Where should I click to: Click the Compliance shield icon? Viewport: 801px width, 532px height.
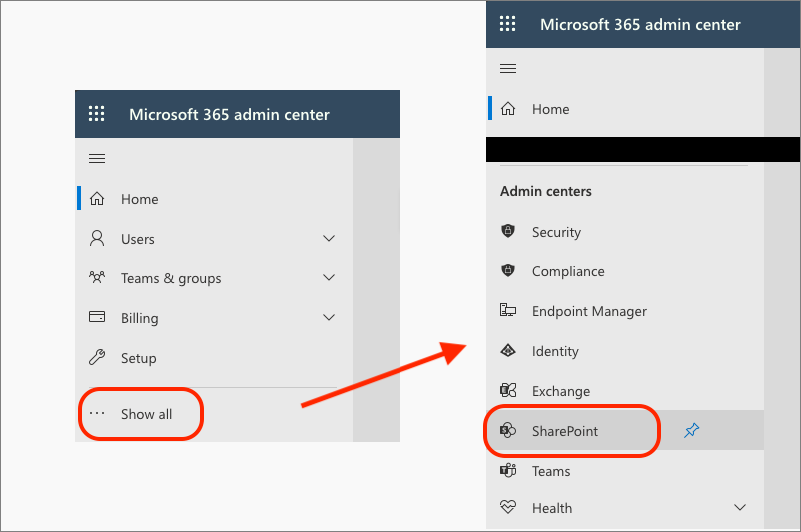point(508,270)
